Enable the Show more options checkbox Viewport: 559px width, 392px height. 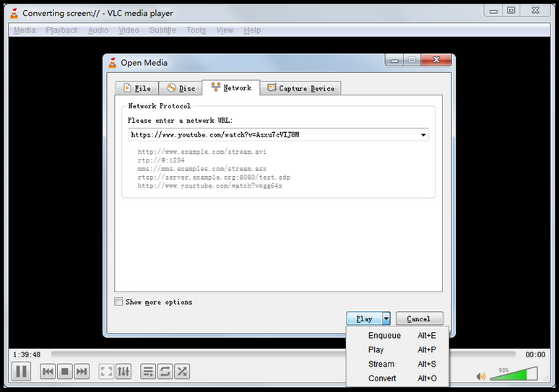click(x=118, y=302)
